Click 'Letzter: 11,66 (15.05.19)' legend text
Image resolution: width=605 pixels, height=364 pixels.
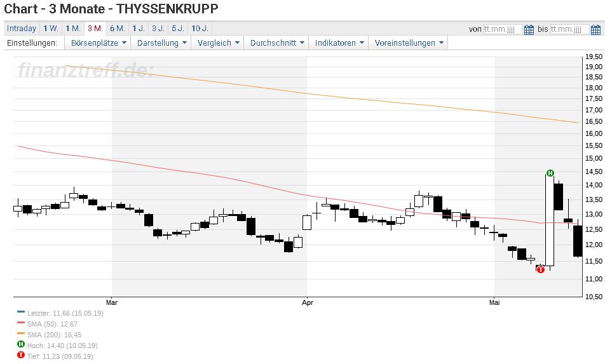[x=65, y=313]
